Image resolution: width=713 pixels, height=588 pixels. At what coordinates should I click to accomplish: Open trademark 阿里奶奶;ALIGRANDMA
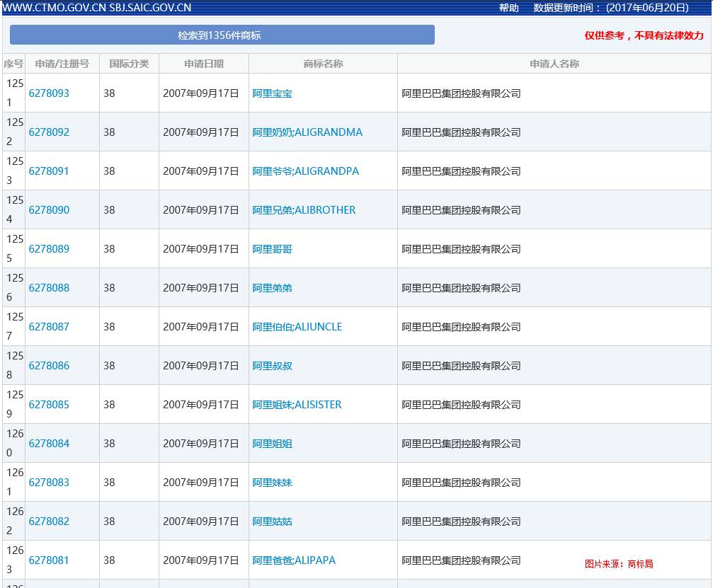[307, 132]
